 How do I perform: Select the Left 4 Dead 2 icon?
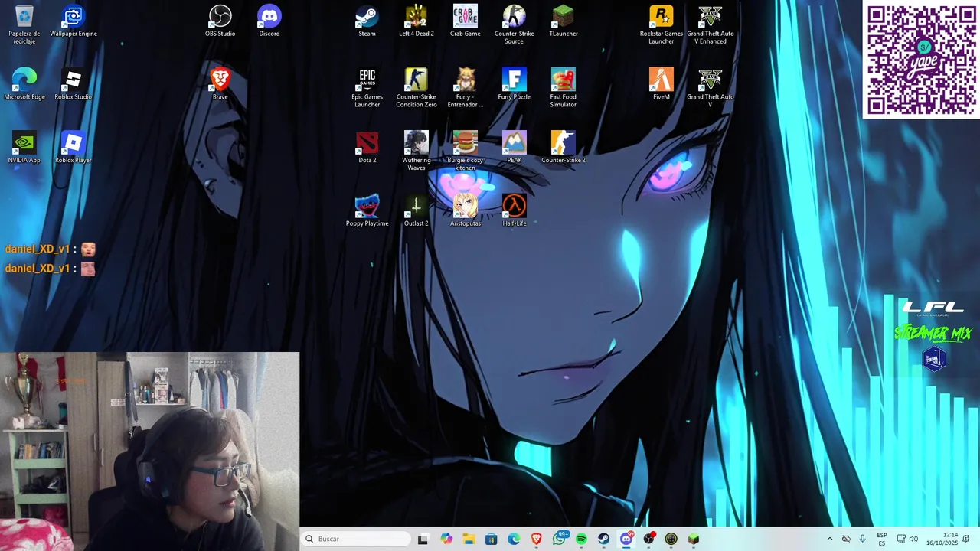pyautogui.click(x=416, y=21)
